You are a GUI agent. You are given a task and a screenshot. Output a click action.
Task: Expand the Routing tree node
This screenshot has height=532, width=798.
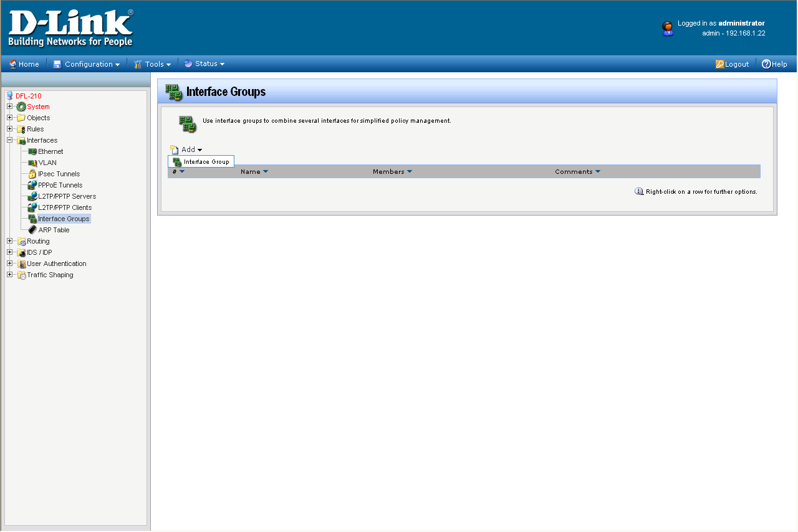[x=9, y=241]
